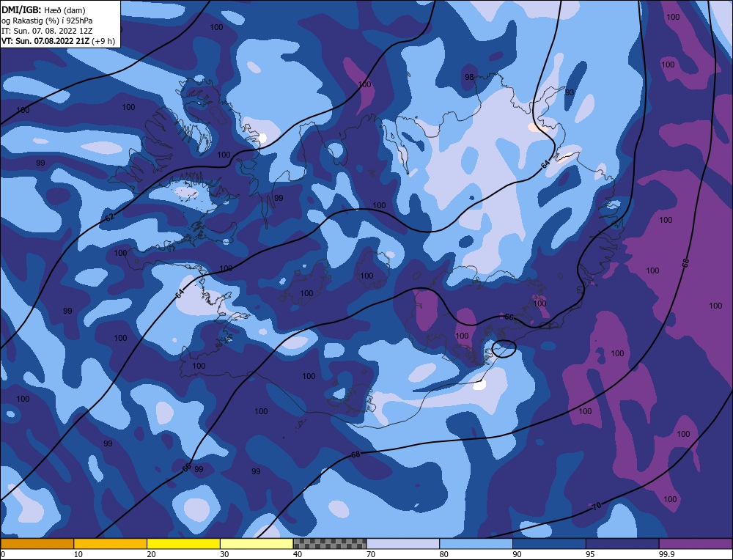The image size is (733, 560).
Task: Click the legend scale value 0
Action: point(3,555)
